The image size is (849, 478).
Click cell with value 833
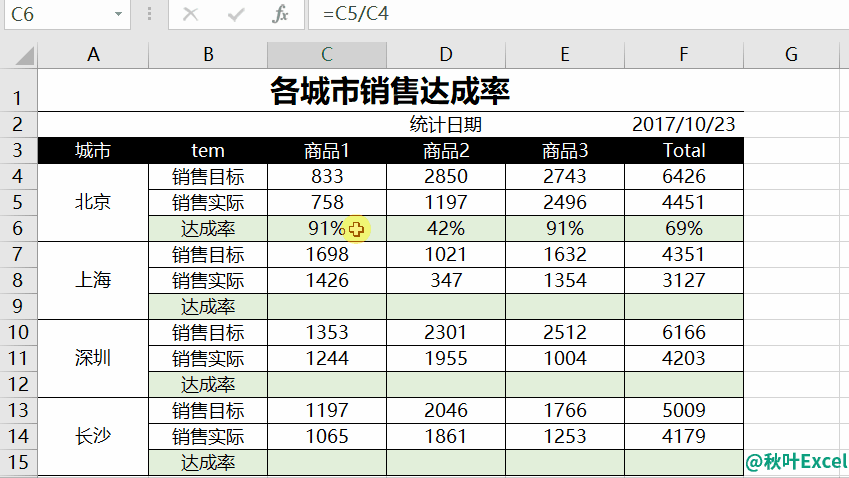click(x=327, y=176)
